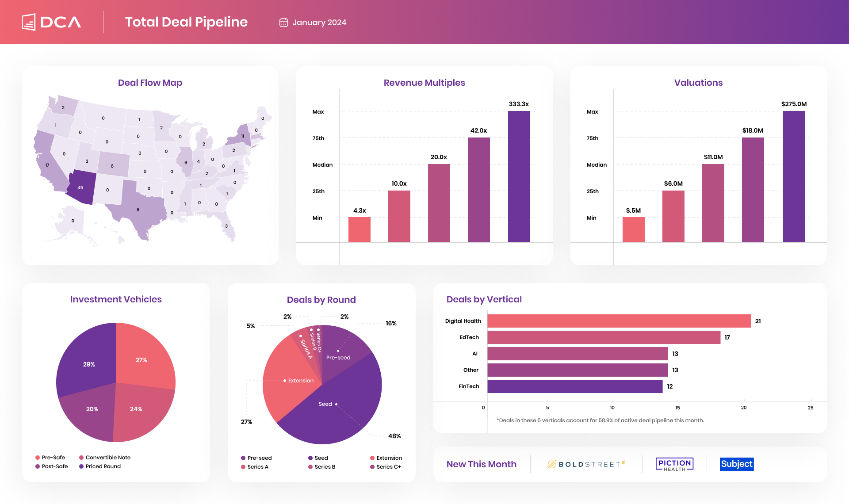Click the New This Month heading
849x504 pixels.
pos(482,464)
